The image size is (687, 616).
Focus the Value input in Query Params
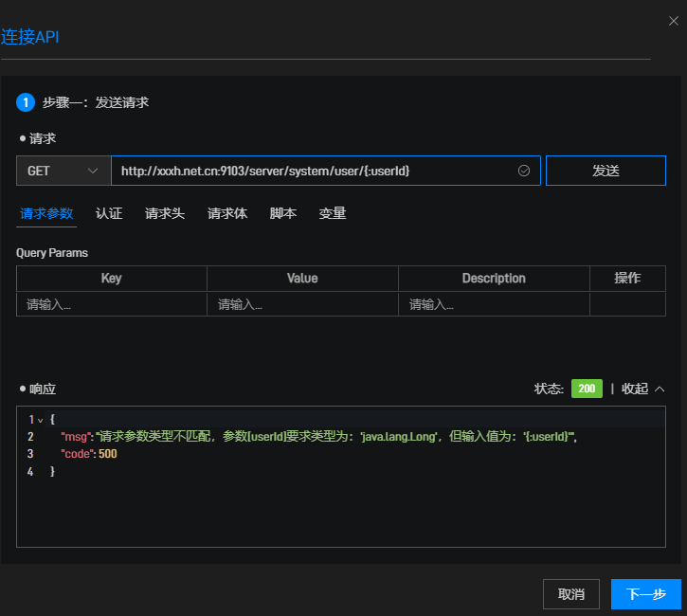pos(302,304)
